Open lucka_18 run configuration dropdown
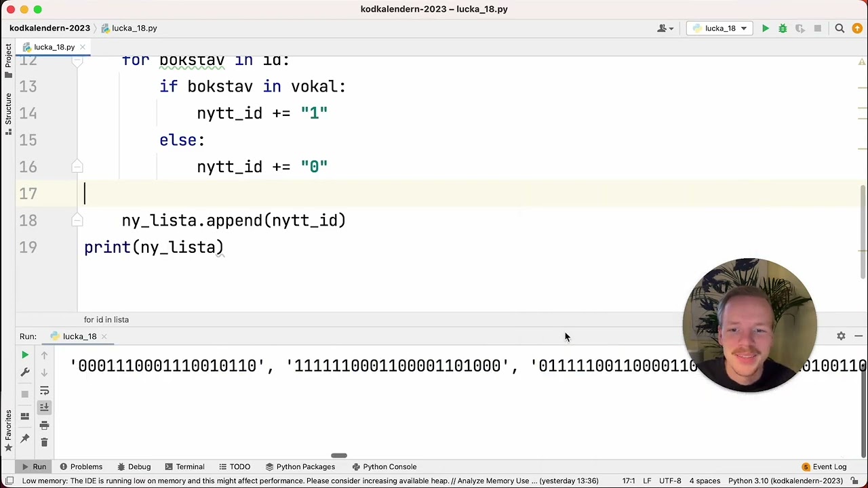Image resolution: width=868 pixels, height=488 pixels. (720, 28)
